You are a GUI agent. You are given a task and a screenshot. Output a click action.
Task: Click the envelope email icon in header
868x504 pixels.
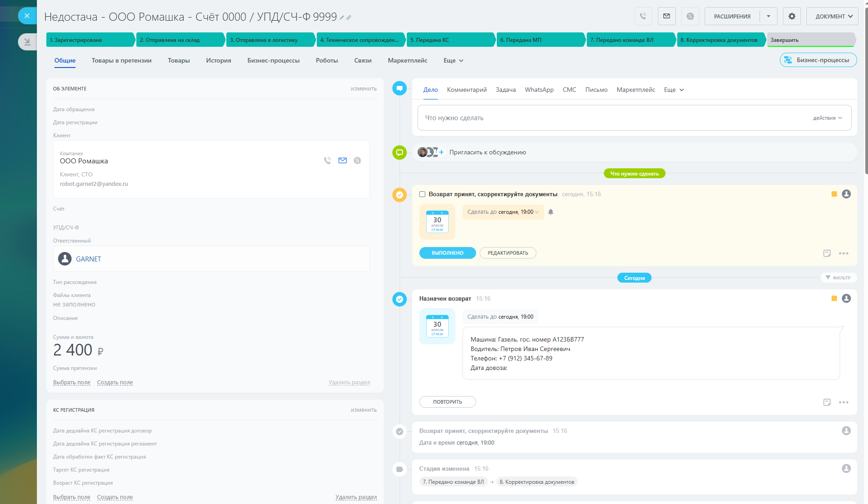coord(666,16)
